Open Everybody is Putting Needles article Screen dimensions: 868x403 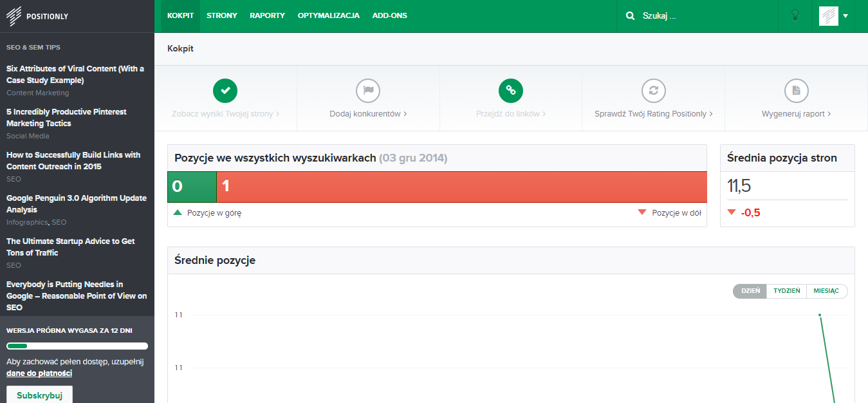[x=77, y=296]
